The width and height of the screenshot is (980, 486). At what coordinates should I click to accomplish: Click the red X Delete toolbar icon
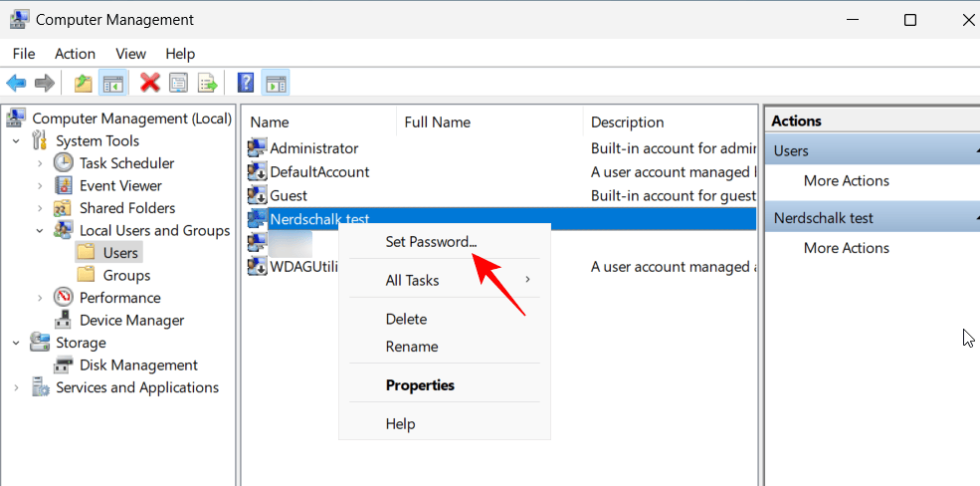tap(150, 84)
